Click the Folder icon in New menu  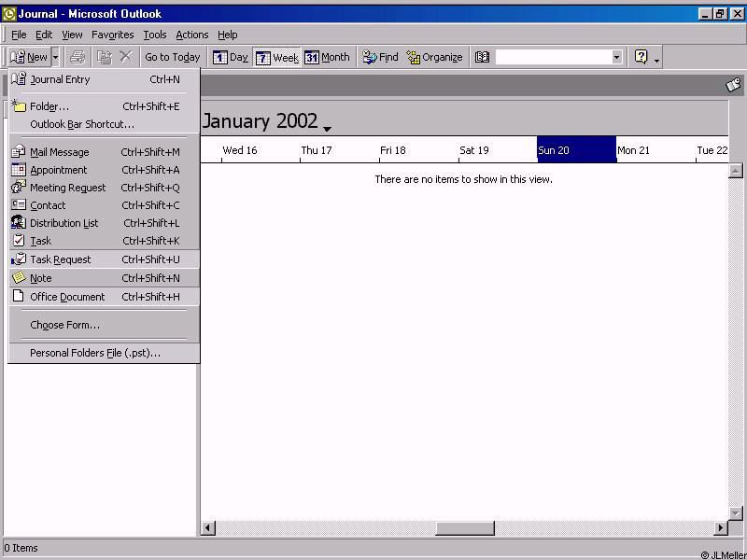coord(19,105)
